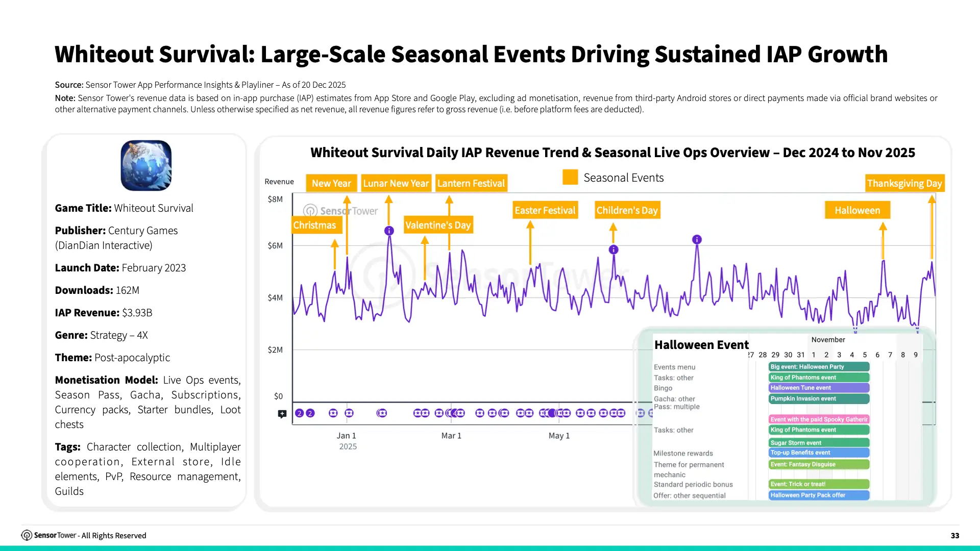Click the add-note icon left of the event row
This screenshot has height=551, width=980.
(x=282, y=414)
